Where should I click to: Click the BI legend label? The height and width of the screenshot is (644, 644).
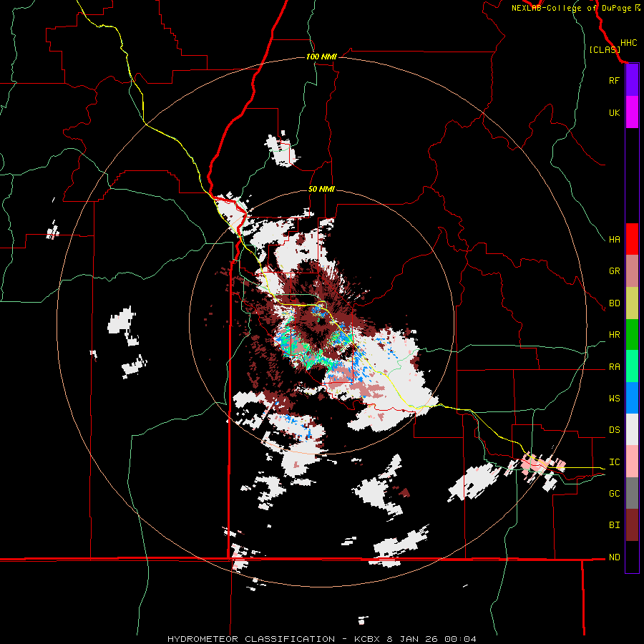(x=614, y=525)
